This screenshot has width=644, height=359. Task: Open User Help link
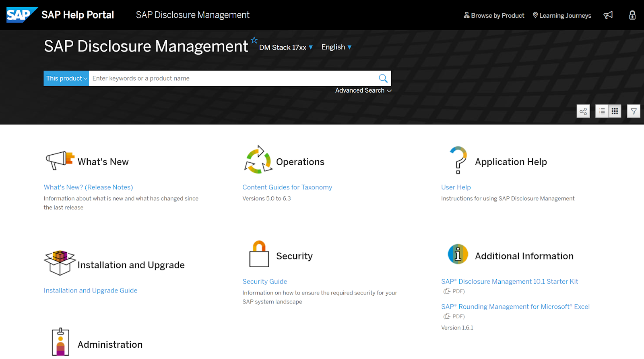click(x=456, y=187)
